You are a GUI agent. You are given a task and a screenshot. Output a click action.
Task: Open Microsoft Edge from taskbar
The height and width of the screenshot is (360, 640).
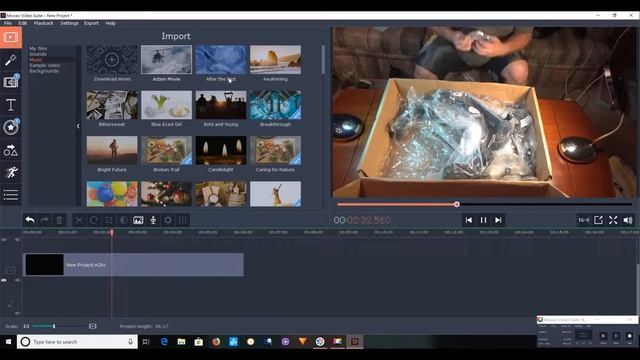[x=164, y=342]
